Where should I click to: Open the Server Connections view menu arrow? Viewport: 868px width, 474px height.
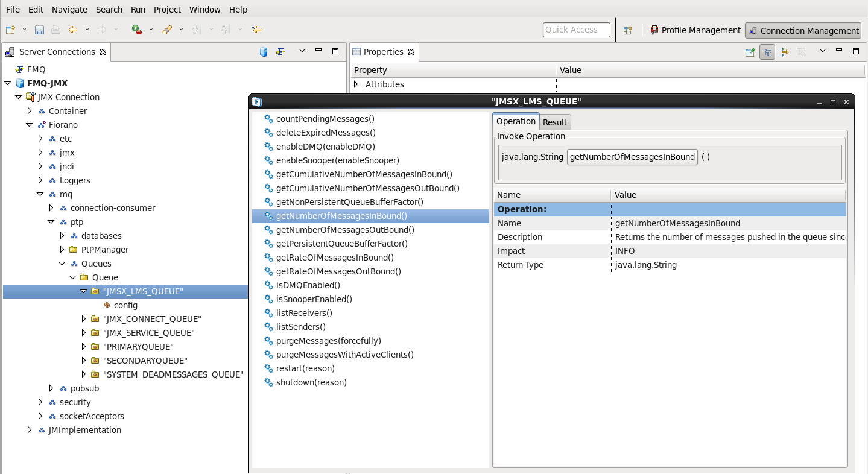coord(302,51)
